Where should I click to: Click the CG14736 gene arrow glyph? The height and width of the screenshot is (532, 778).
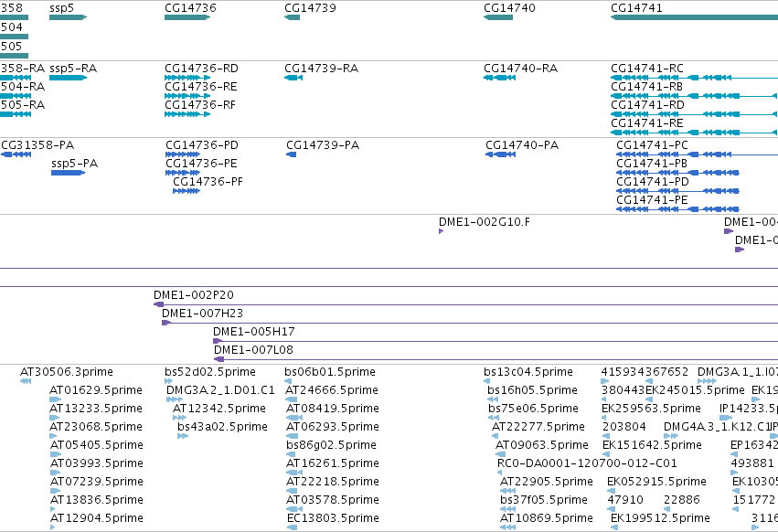(x=187, y=17)
